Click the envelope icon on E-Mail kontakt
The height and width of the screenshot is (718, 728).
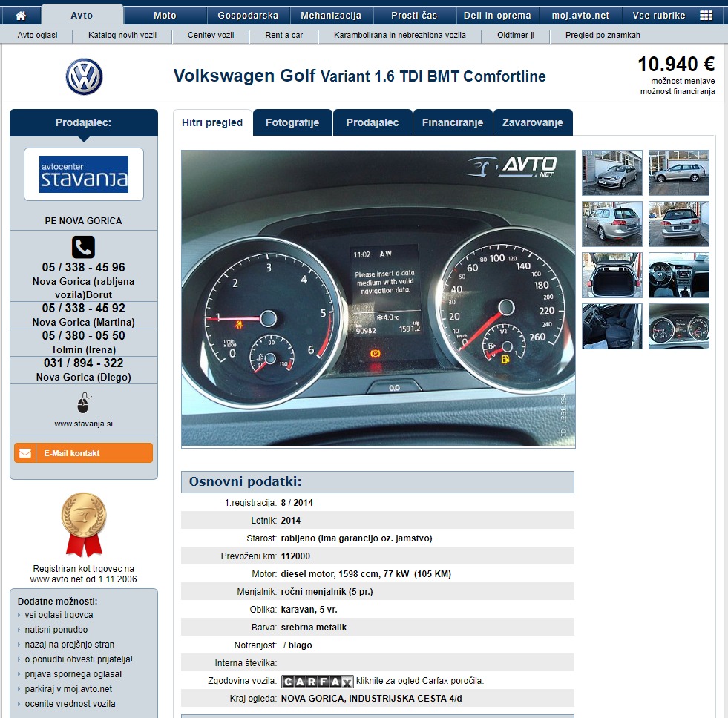tap(25, 453)
